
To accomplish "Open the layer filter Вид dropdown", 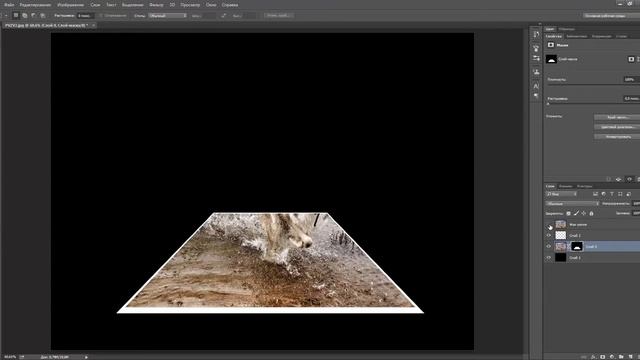I will pyautogui.click(x=561, y=194).
